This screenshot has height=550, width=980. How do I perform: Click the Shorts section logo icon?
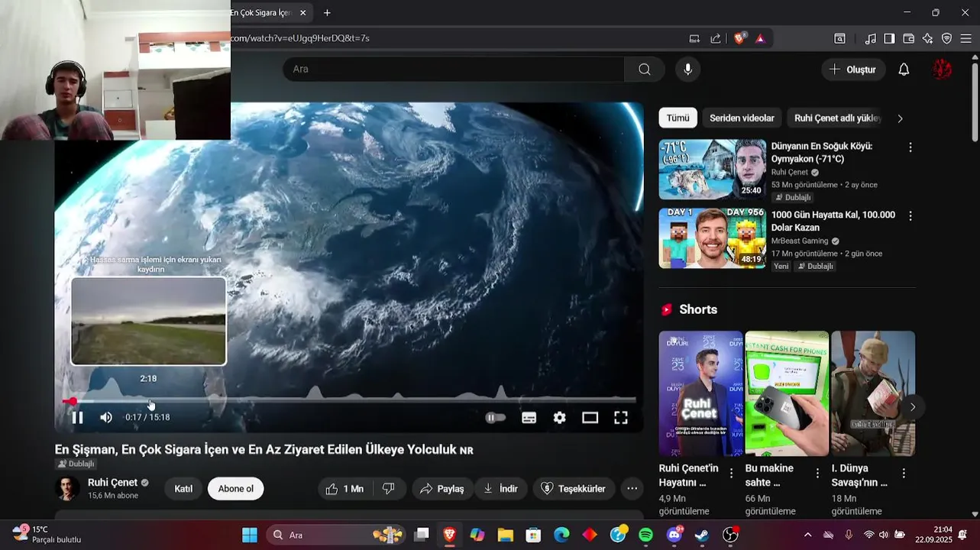point(667,309)
